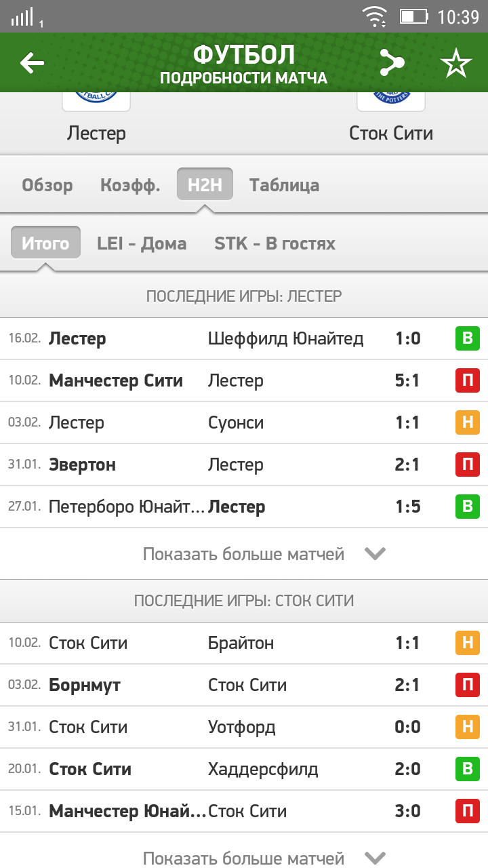Tap the share icon in header
The image size is (488, 868).
coord(391,63)
